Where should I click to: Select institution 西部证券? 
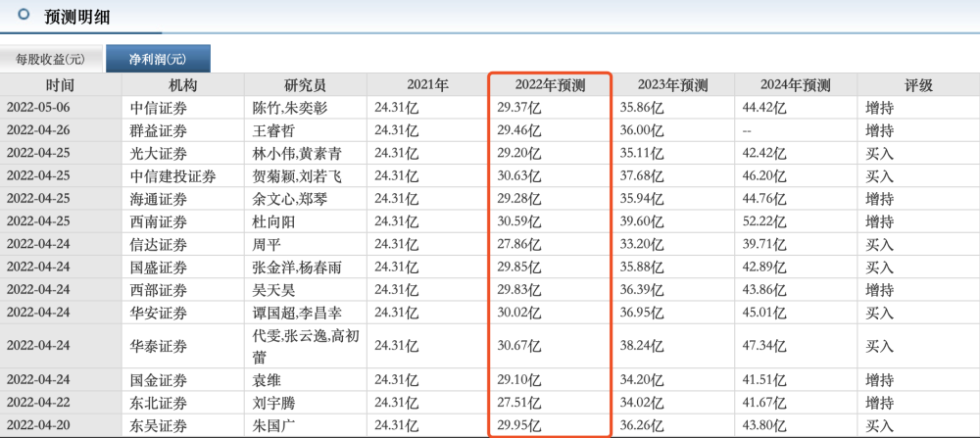(x=158, y=290)
